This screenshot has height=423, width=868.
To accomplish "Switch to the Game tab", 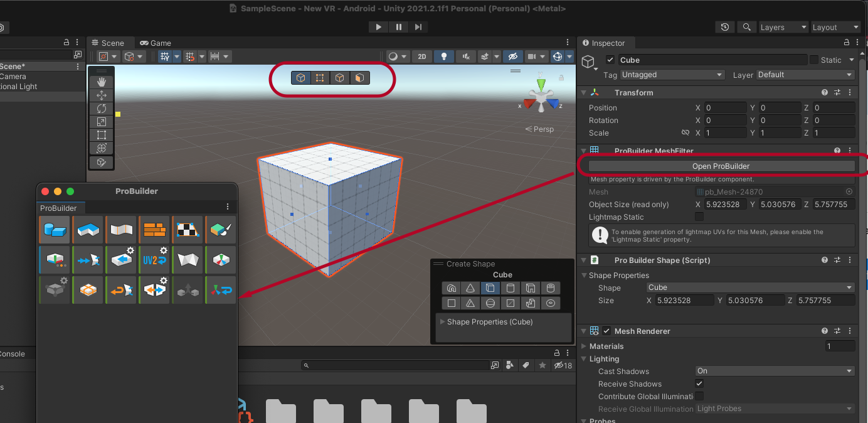I will 155,43.
